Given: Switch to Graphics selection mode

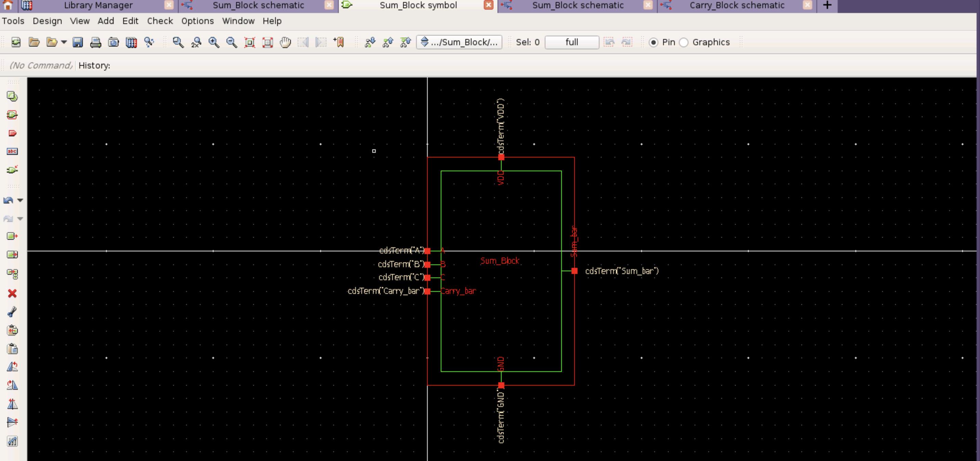Looking at the screenshot, I should tap(684, 42).
